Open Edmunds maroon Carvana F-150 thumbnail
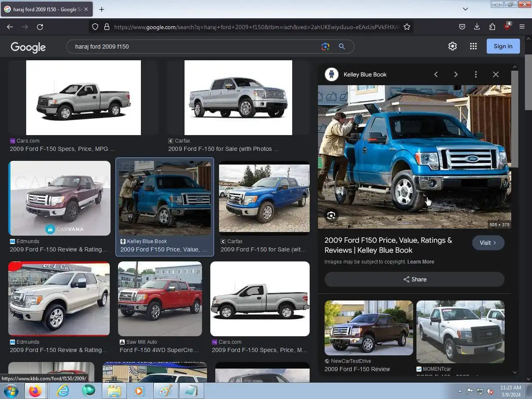The height and width of the screenshot is (399, 532). pyautogui.click(x=59, y=198)
